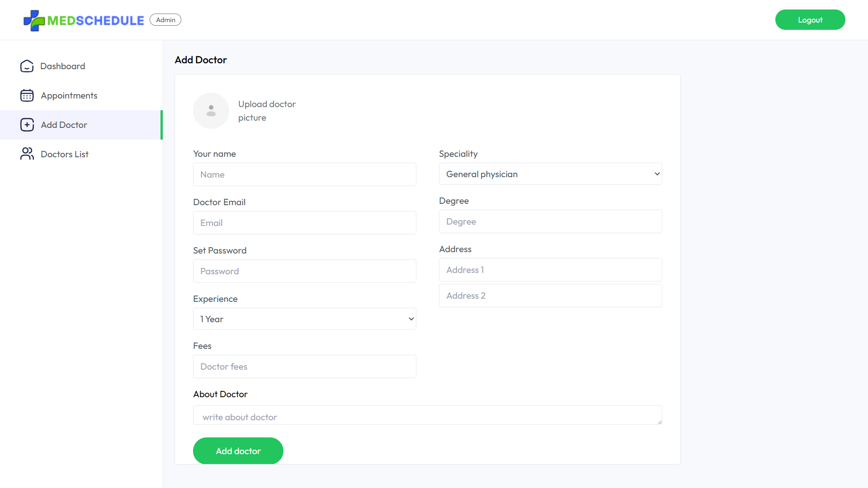Click the MedSchedule logo cross icon

pyautogui.click(x=34, y=20)
